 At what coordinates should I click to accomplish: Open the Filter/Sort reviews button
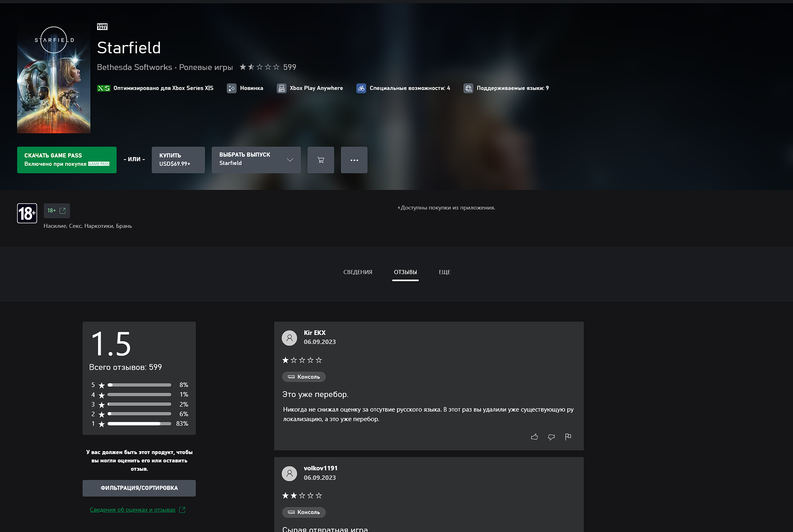tap(139, 488)
